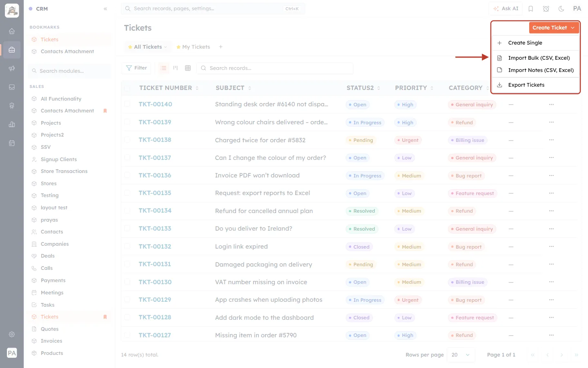
Task: Select checkbox for ticket TKT-00135
Action: pos(127,193)
